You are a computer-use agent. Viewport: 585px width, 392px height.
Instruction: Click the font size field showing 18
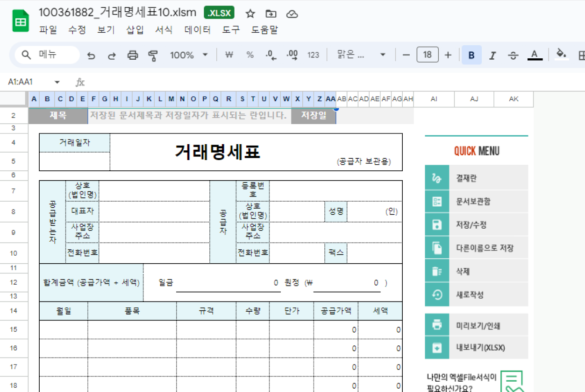pos(428,55)
